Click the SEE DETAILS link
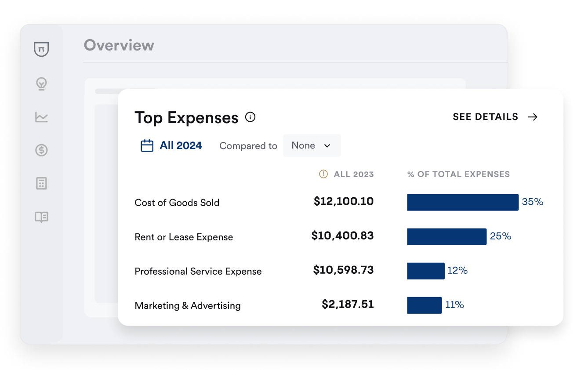This screenshot has width=588, height=370. point(486,117)
